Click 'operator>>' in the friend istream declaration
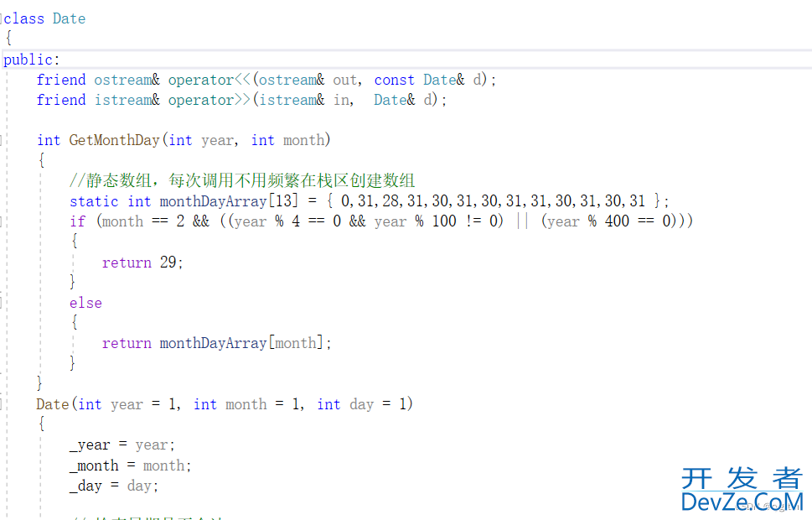This screenshot has width=812, height=520. coord(209,100)
